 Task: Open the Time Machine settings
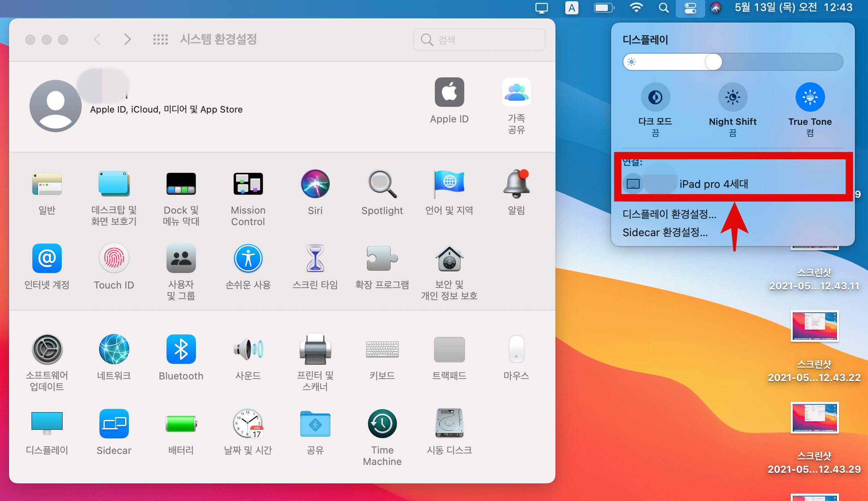coord(382,424)
